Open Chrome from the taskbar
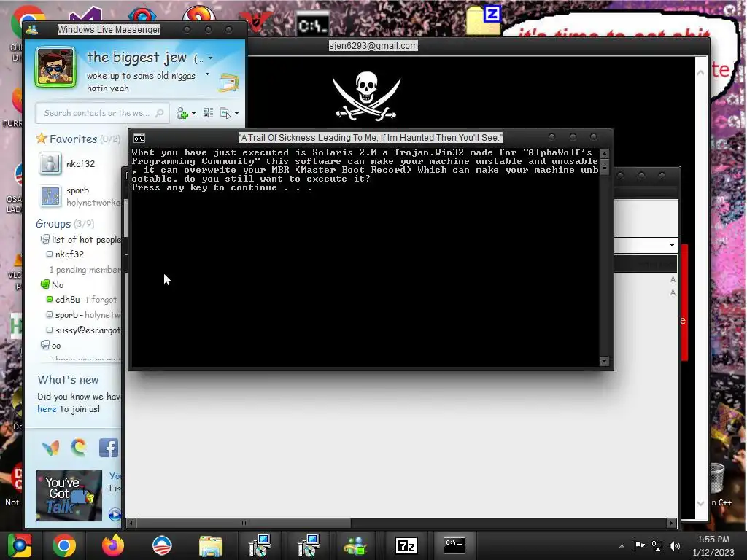Screen dimensions: 747x560 click(64, 545)
